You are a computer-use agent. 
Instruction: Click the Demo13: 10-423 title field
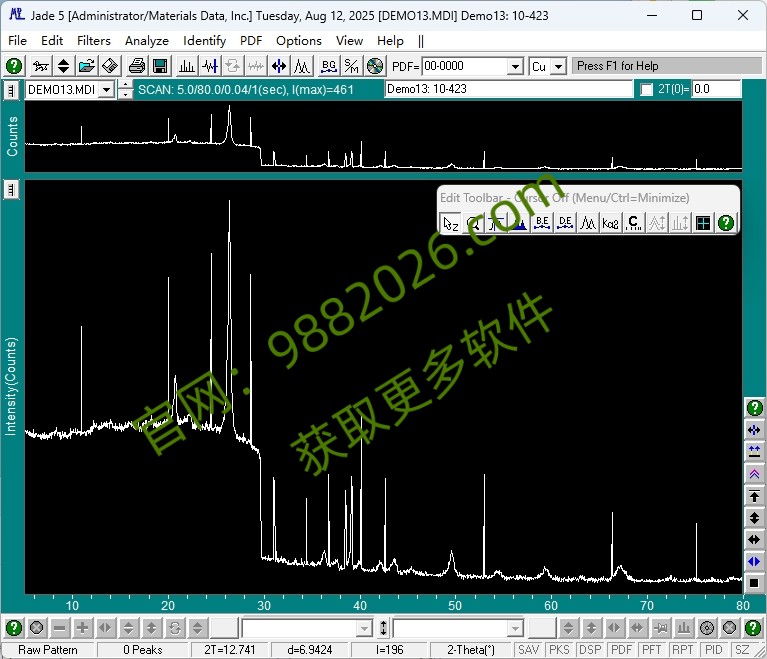coord(508,89)
